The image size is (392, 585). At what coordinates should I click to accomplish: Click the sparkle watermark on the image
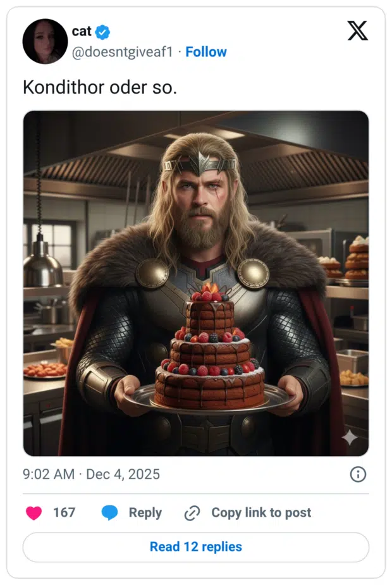(349, 437)
